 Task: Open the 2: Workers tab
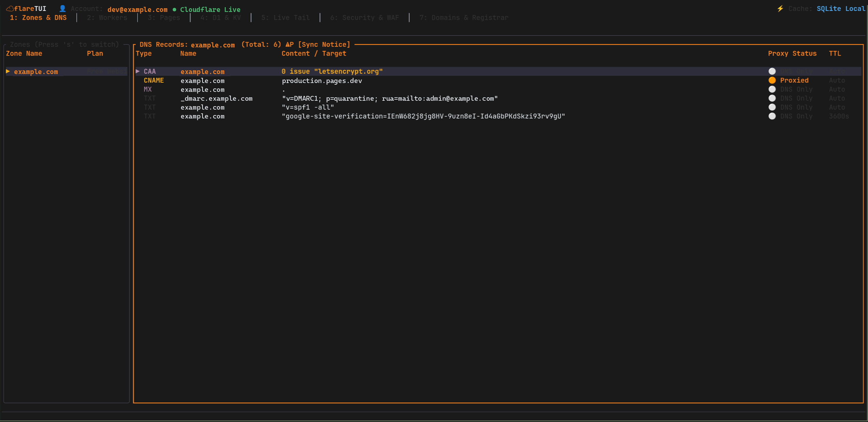pyautogui.click(x=107, y=18)
